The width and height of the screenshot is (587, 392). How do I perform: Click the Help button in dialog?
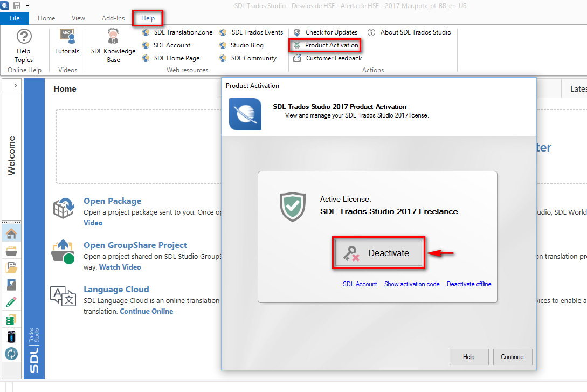[469, 357]
